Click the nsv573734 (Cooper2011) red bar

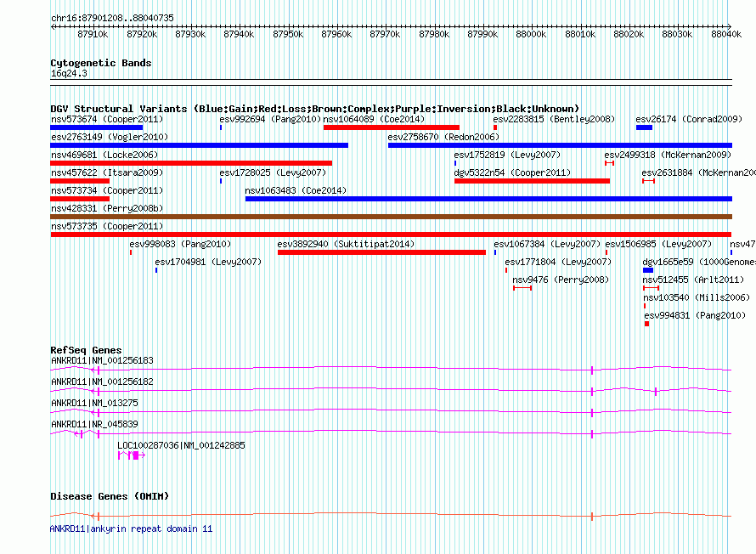click(x=80, y=199)
